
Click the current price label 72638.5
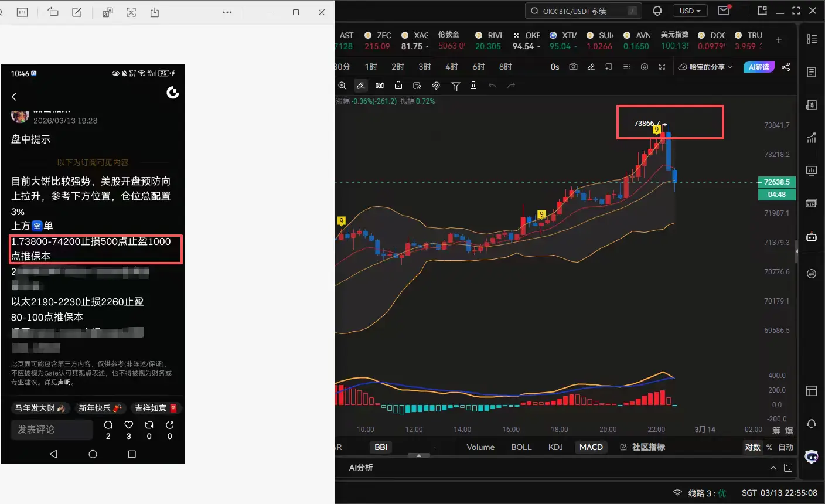pyautogui.click(x=777, y=182)
